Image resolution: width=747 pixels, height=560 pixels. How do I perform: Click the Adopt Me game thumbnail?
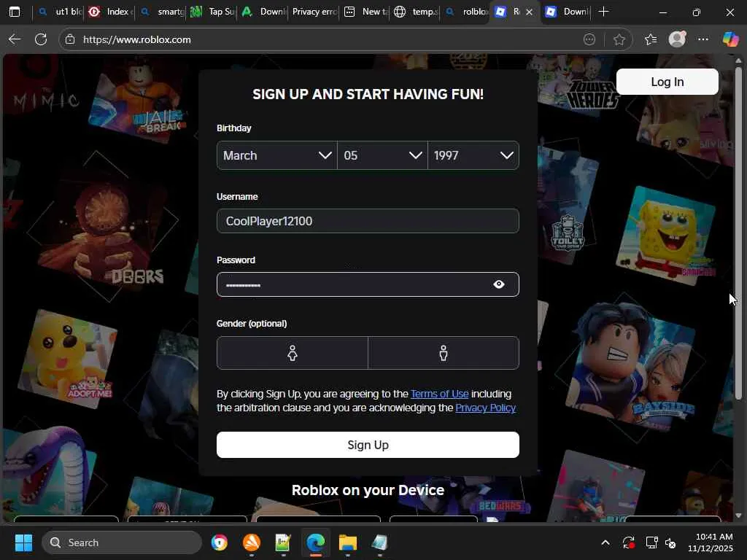pyautogui.click(x=66, y=359)
